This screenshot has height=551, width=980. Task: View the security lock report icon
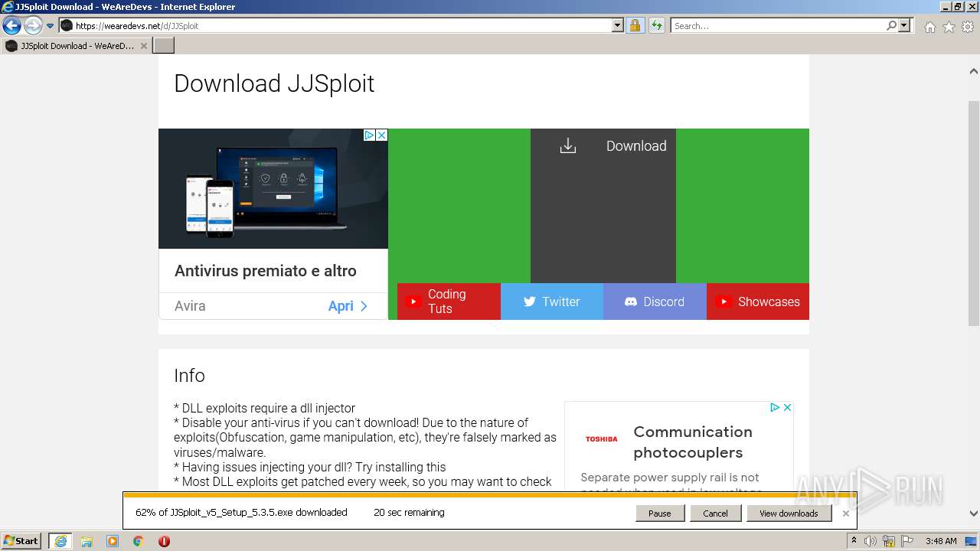point(635,26)
